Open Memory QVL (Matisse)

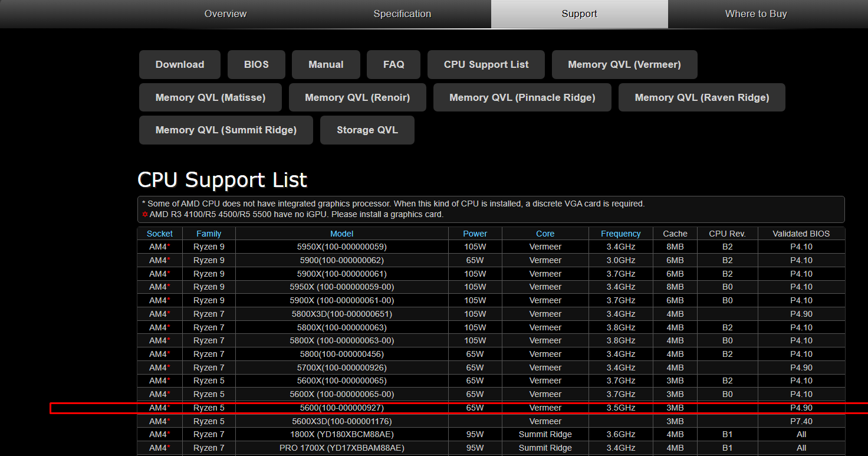[211, 97]
